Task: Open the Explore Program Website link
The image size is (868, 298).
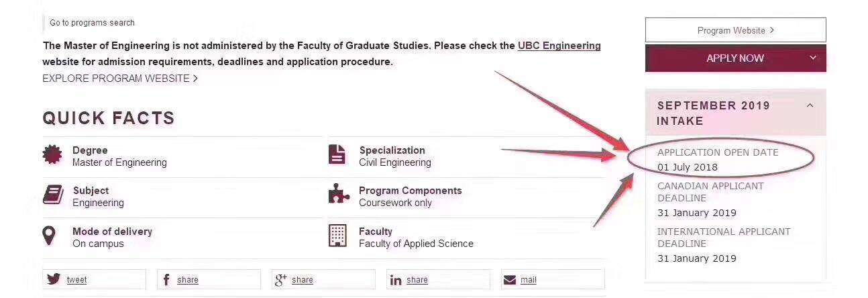Action: [120, 79]
